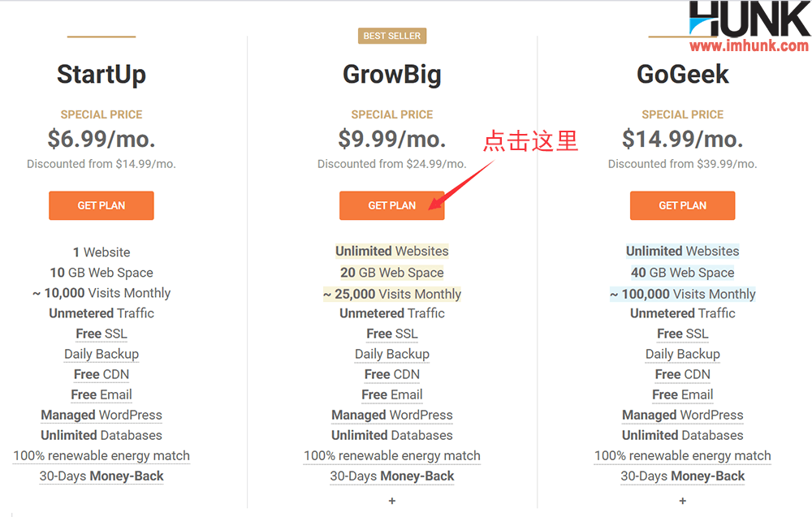Click Free Email in StartUp plan
The width and height of the screenshot is (812, 517).
point(101,394)
